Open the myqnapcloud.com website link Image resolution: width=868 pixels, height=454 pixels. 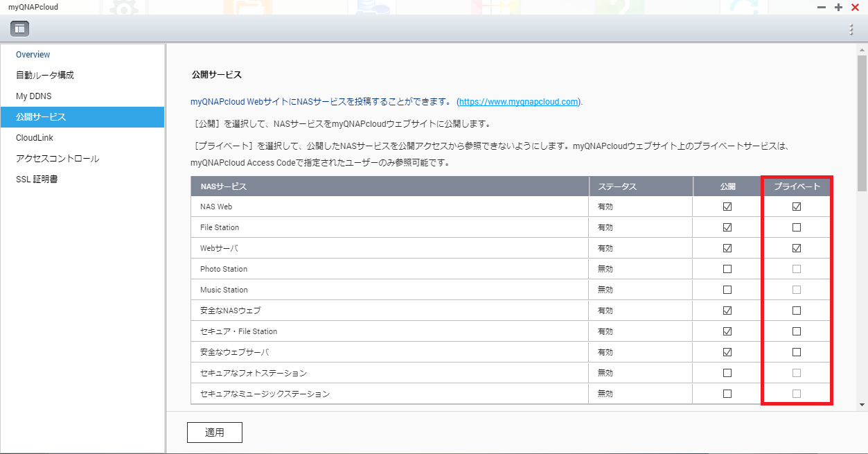tap(519, 101)
